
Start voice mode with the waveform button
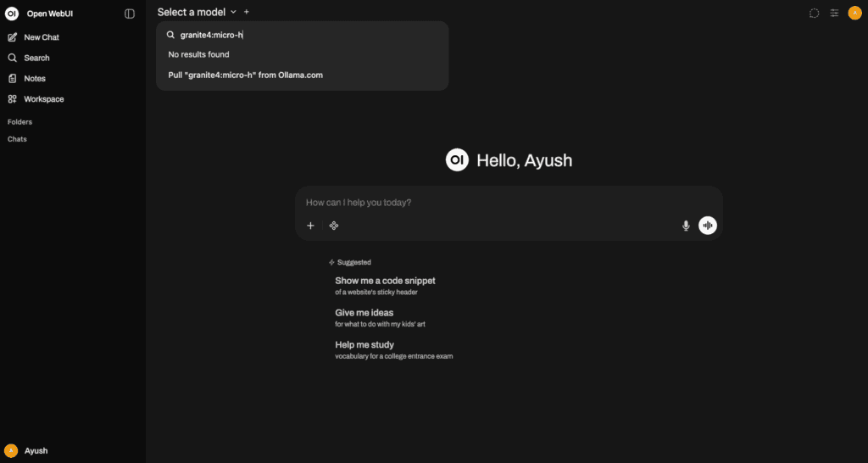pos(708,226)
